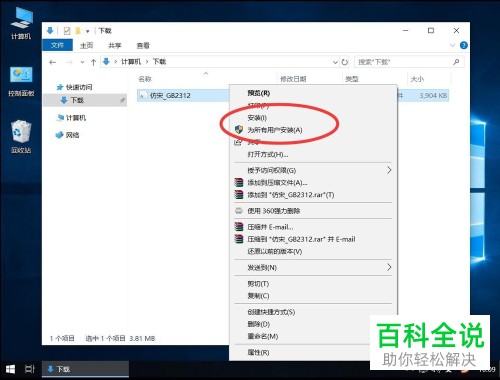Viewport: 500px width, 380px height.
Task: Click 计算机 in the address breadcrumb
Action: point(131,62)
